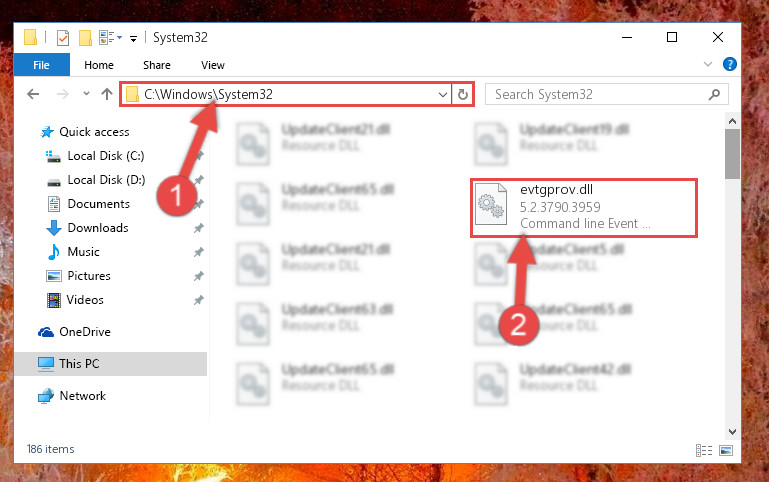
Task: Open the Customize Quick Access Toolbar dropdown
Action: [x=133, y=39]
